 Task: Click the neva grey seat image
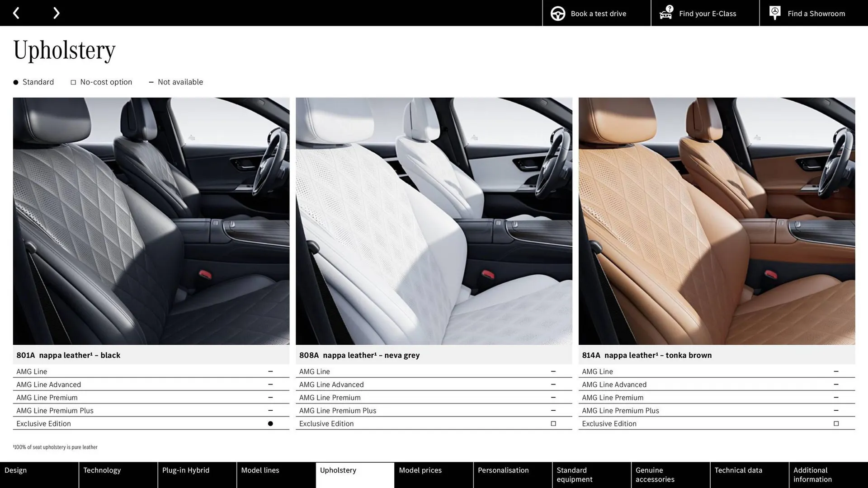[x=434, y=221]
